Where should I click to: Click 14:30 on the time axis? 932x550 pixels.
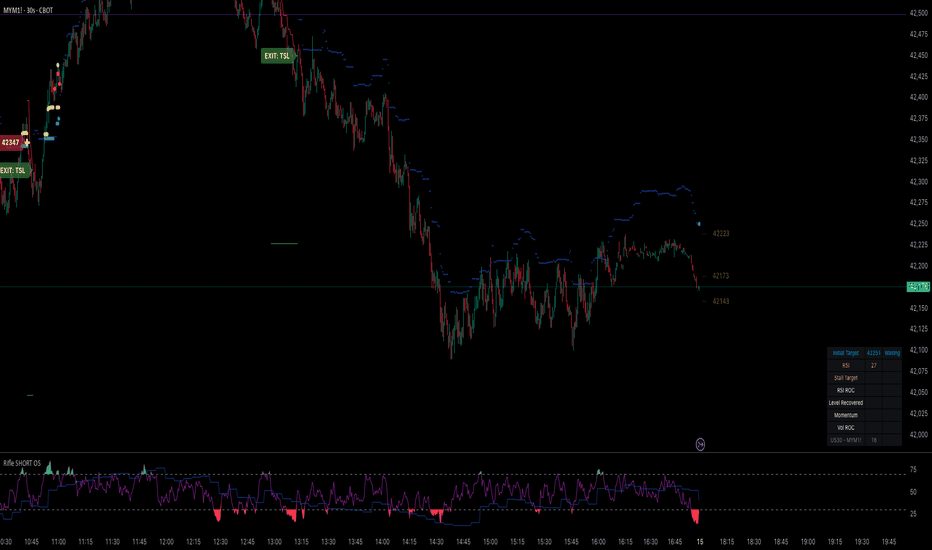tap(436, 542)
